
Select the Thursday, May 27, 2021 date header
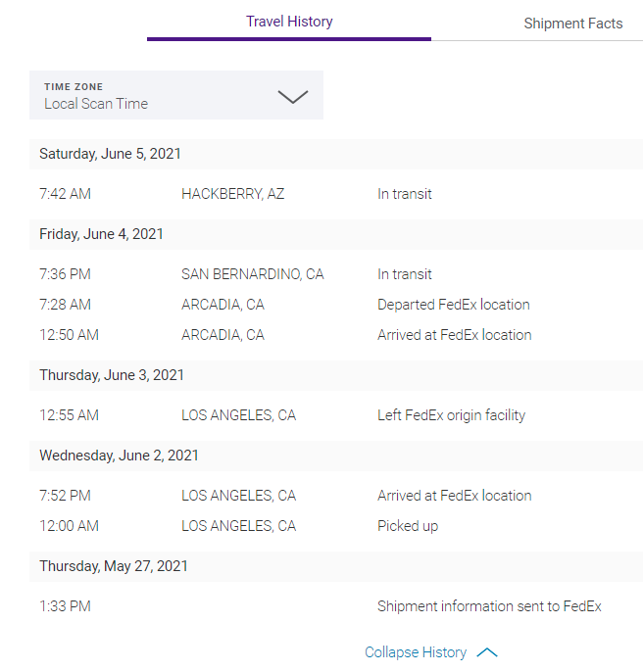(x=114, y=566)
